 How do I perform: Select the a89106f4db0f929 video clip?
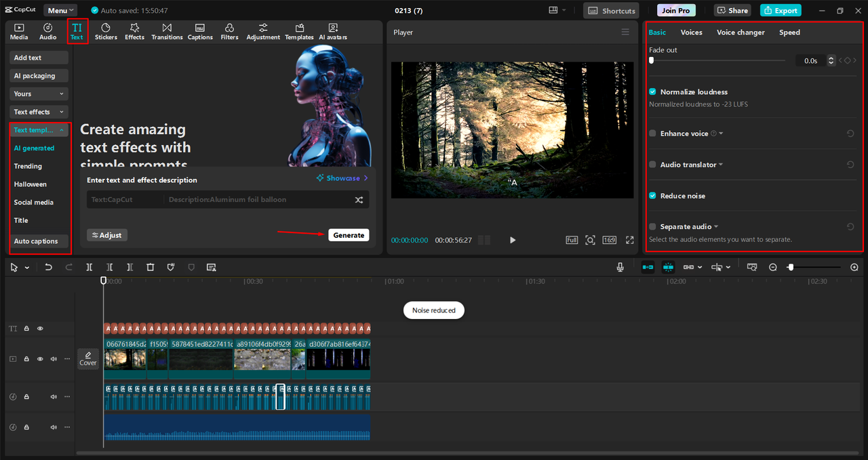click(262, 359)
